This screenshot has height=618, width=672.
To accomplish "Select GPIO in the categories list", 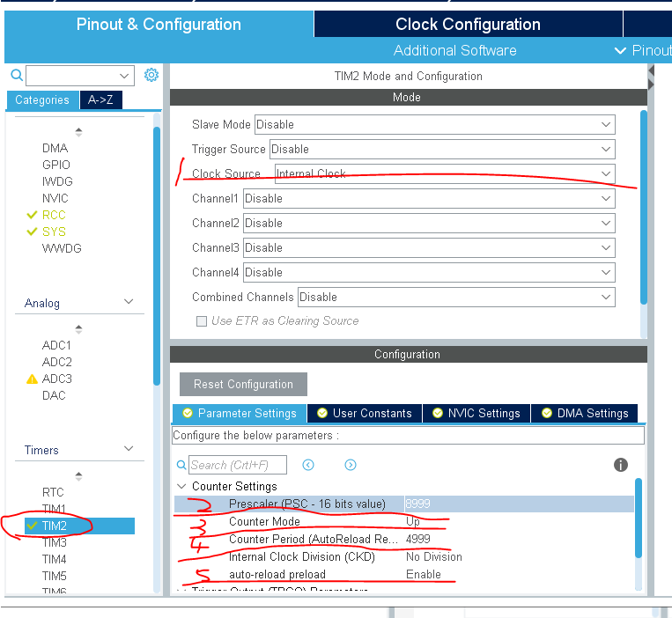I will pyautogui.click(x=56, y=165).
